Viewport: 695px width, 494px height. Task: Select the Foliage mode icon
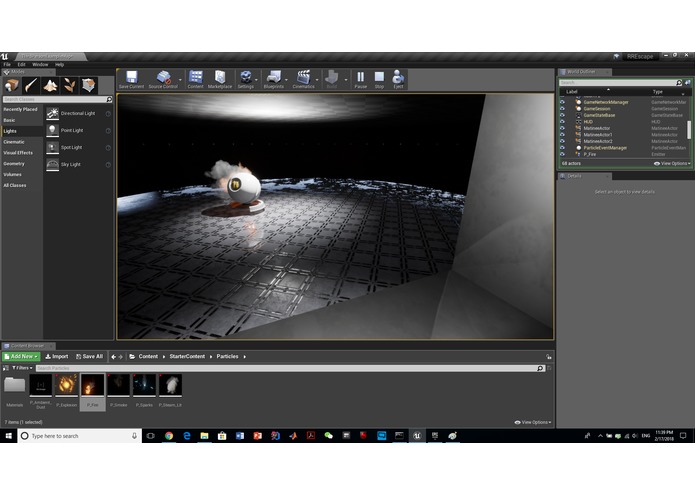click(69, 85)
